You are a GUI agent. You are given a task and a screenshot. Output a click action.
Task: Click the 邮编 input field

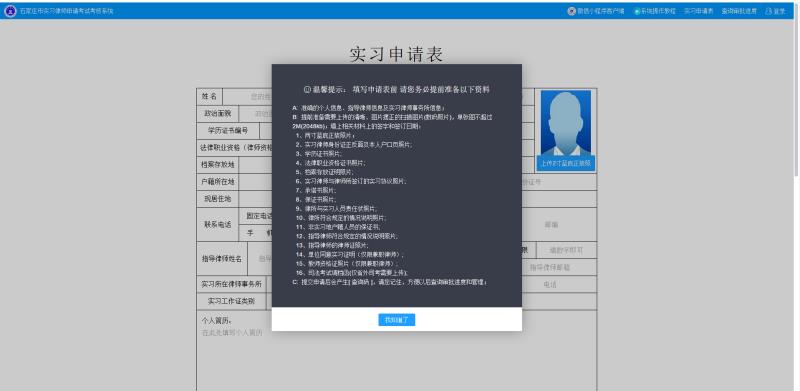pyautogui.click(x=551, y=225)
